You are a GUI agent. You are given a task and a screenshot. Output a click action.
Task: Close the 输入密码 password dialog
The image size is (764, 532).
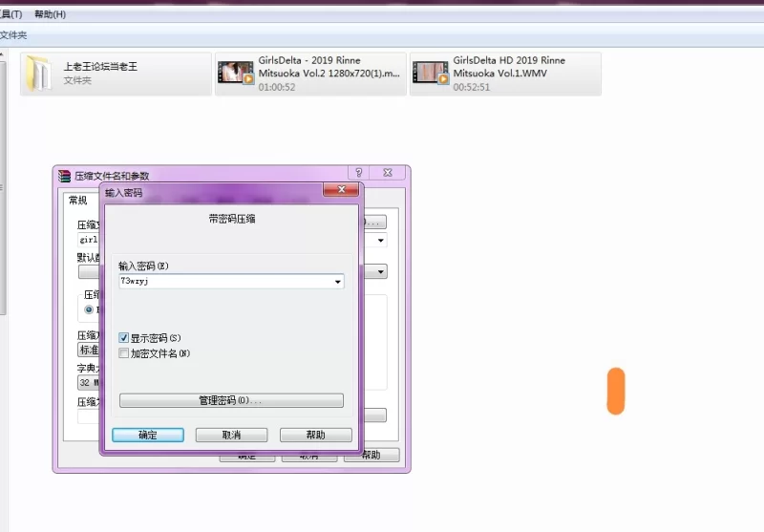click(x=340, y=191)
